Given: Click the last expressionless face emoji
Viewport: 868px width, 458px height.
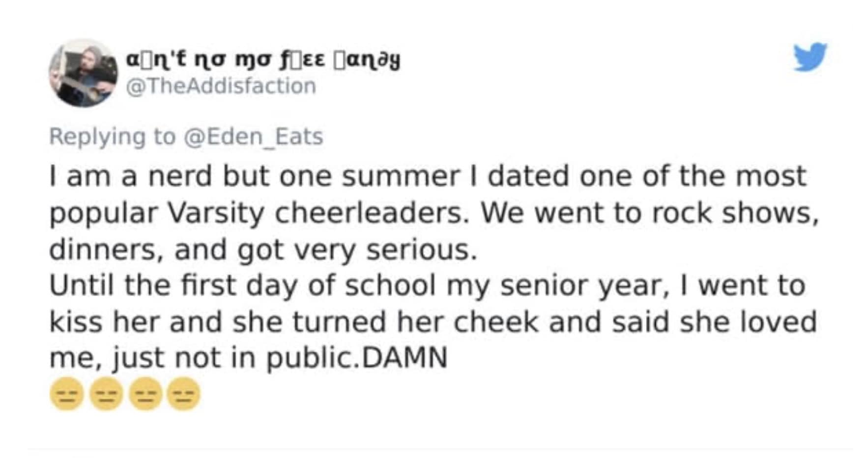Looking at the screenshot, I should pyautogui.click(x=184, y=394).
